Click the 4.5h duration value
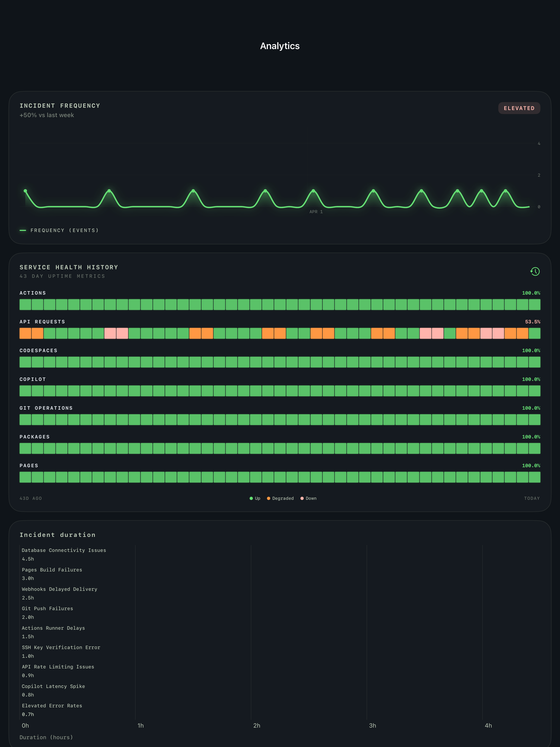This screenshot has width=560, height=747. [x=28, y=559]
